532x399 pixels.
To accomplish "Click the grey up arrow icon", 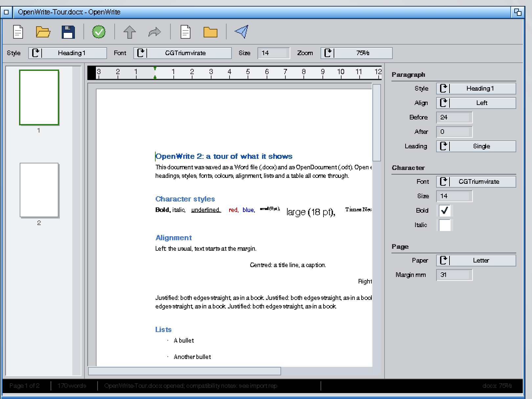I will click(x=129, y=32).
